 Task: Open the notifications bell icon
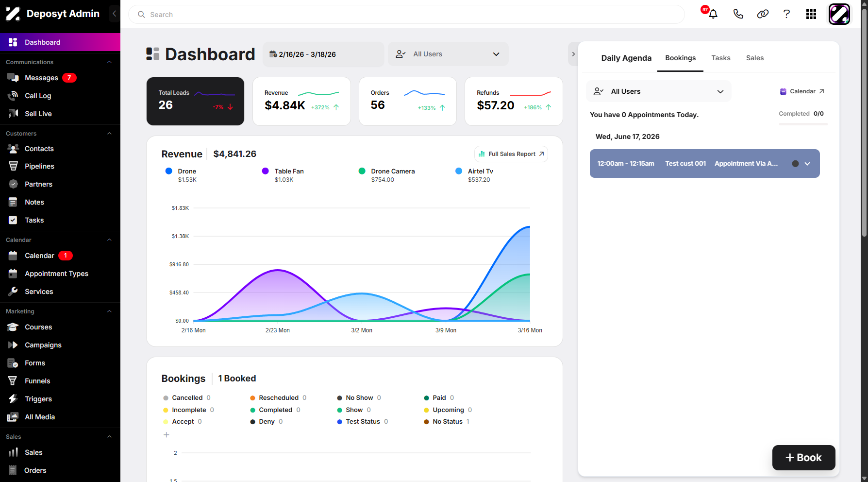(713, 14)
